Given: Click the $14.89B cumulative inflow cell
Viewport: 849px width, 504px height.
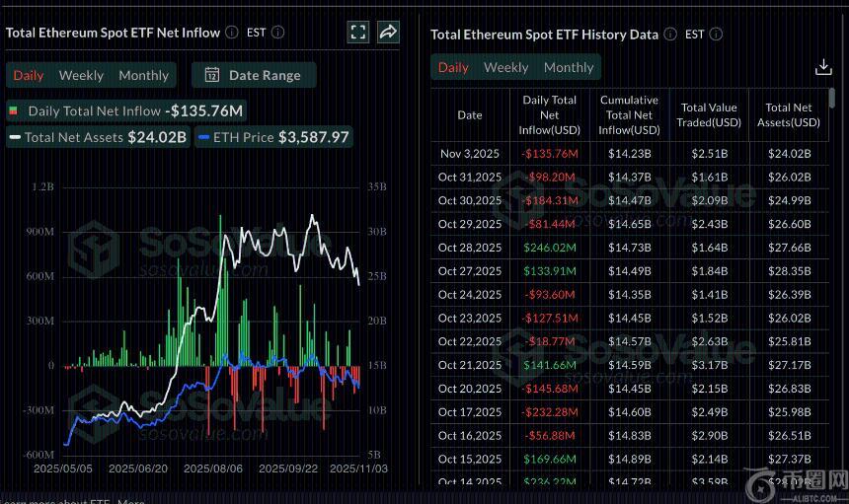Looking at the screenshot, I should pos(629,459).
